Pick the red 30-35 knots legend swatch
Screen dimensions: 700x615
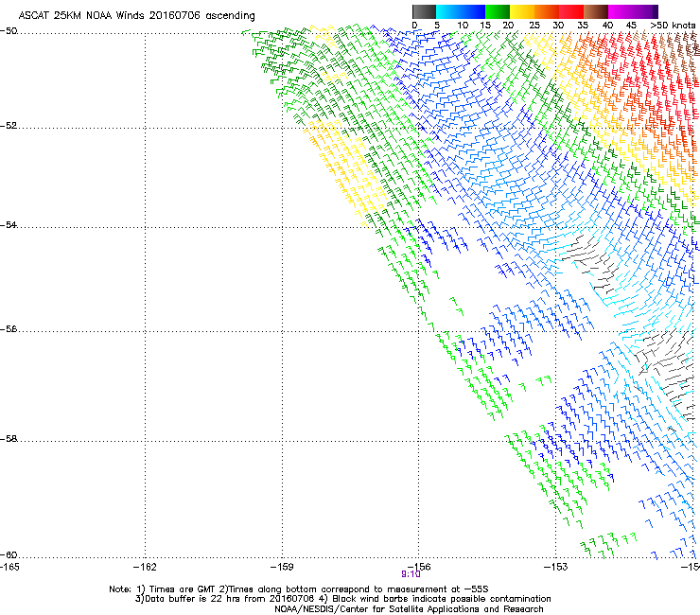click(x=571, y=11)
